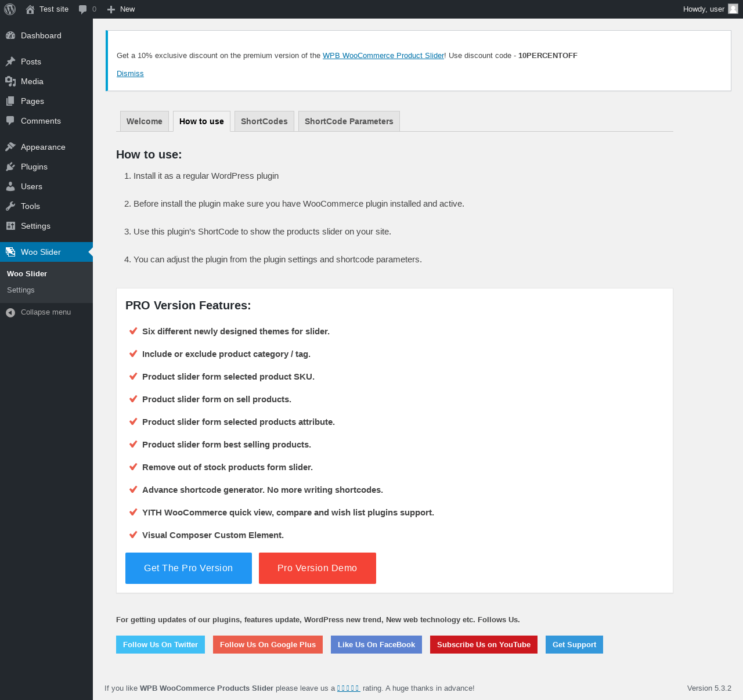This screenshot has height=700, width=743.
Task: Open the ShortCode Parameters tab
Action: tap(349, 121)
